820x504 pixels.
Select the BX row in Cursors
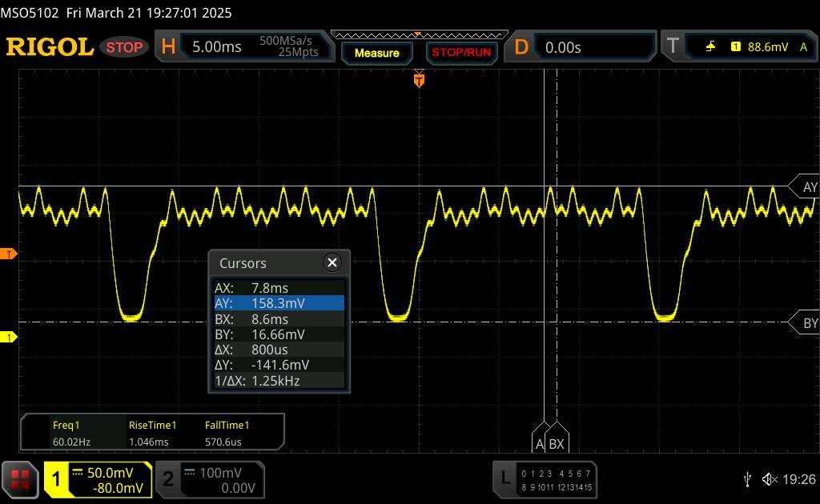coord(279,318)
